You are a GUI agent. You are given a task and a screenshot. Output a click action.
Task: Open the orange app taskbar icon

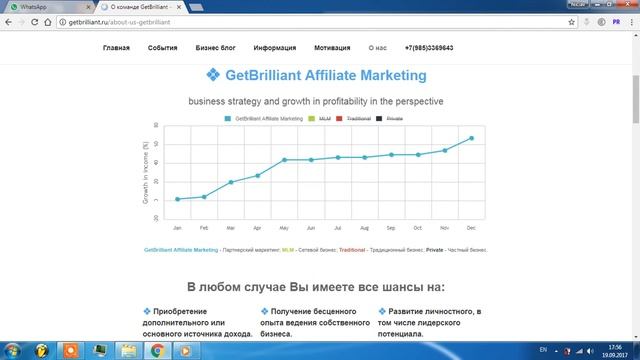[x=71, y=351]
